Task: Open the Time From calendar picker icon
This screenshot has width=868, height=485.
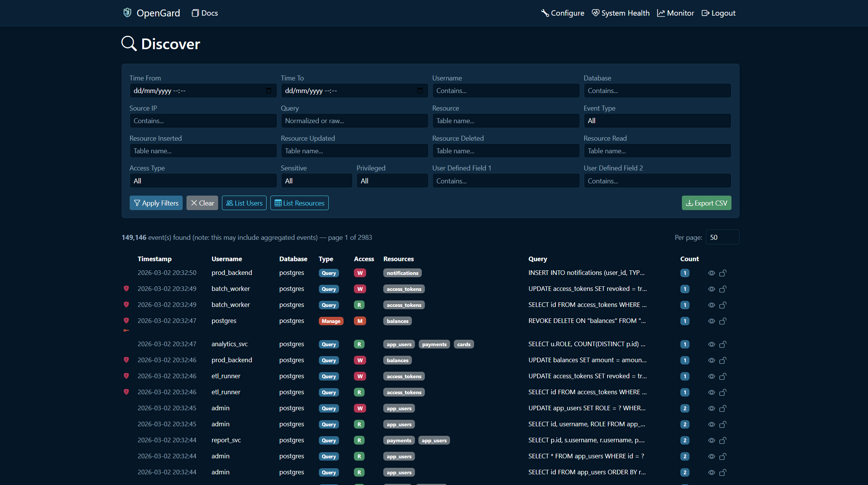Action: [x=268, y=91]
